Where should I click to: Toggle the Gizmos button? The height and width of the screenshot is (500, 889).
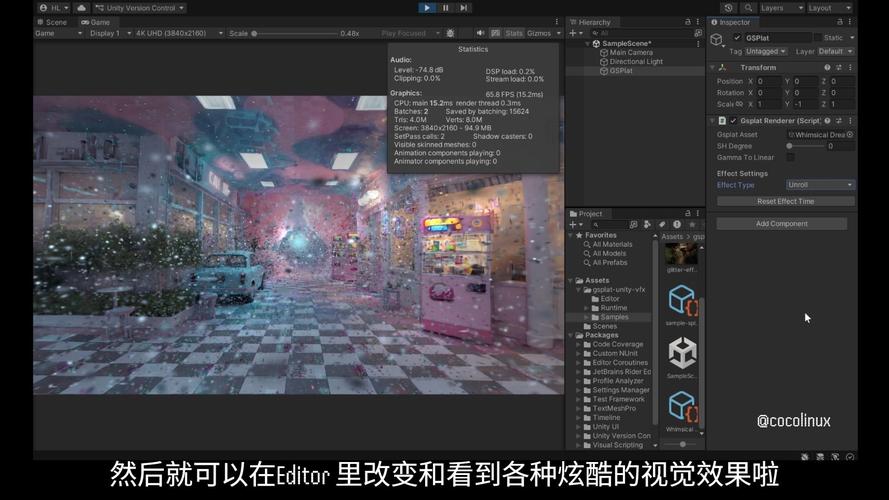[539, 33]
